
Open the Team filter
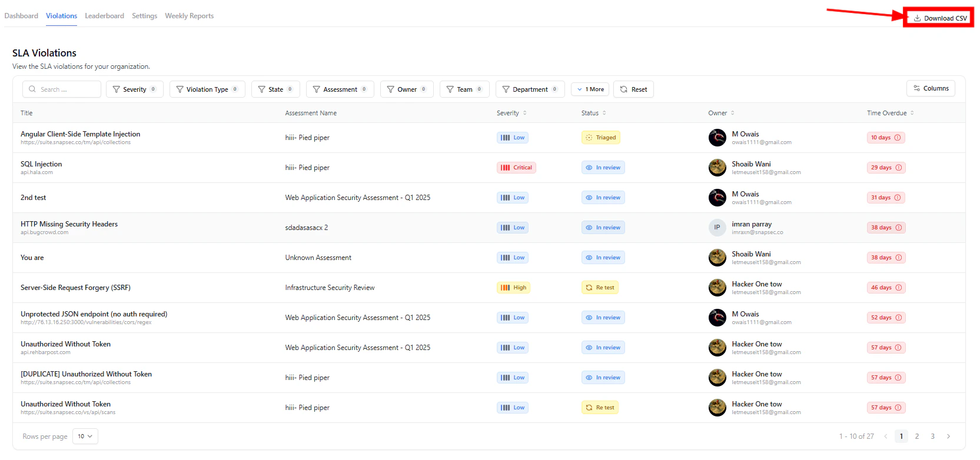pos(464,89)
